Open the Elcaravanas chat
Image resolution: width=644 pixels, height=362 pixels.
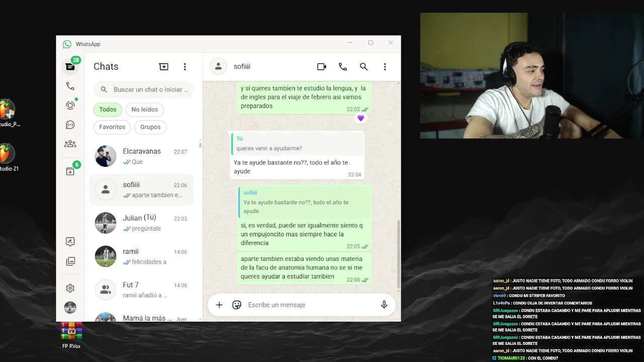(x=141, y=156)
